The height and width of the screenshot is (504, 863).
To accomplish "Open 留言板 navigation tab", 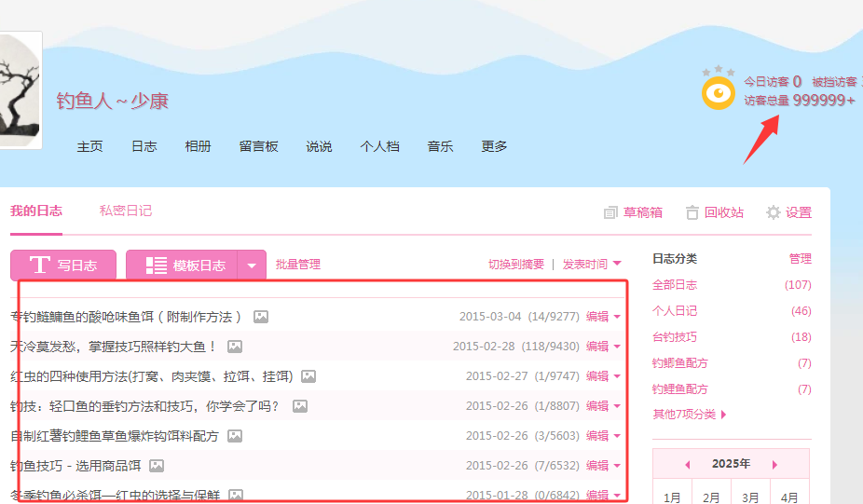I will click(259, 146).
